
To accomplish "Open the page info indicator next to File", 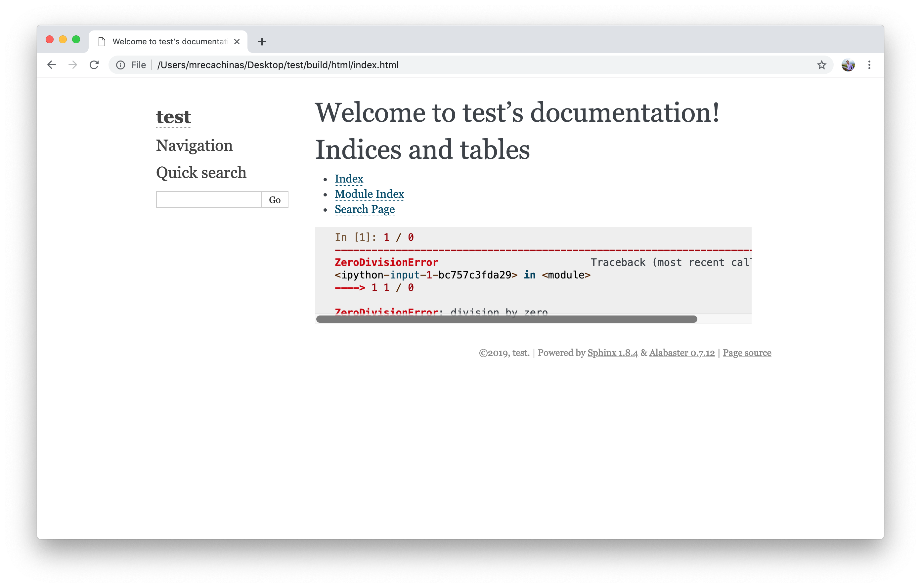I will pos(120,64).
